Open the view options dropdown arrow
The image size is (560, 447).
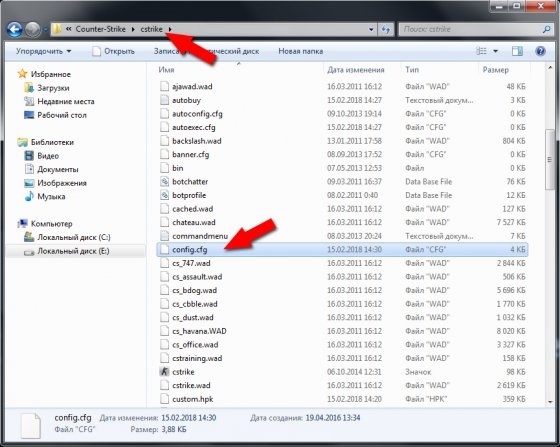[x=495, y=51]
